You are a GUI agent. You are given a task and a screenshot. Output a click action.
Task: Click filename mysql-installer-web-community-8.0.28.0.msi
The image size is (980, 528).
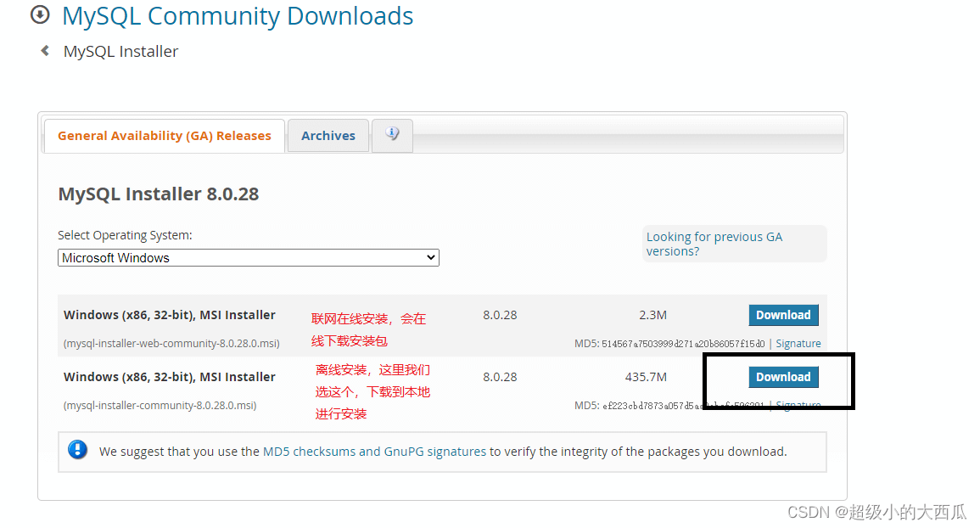click(171, 344)
